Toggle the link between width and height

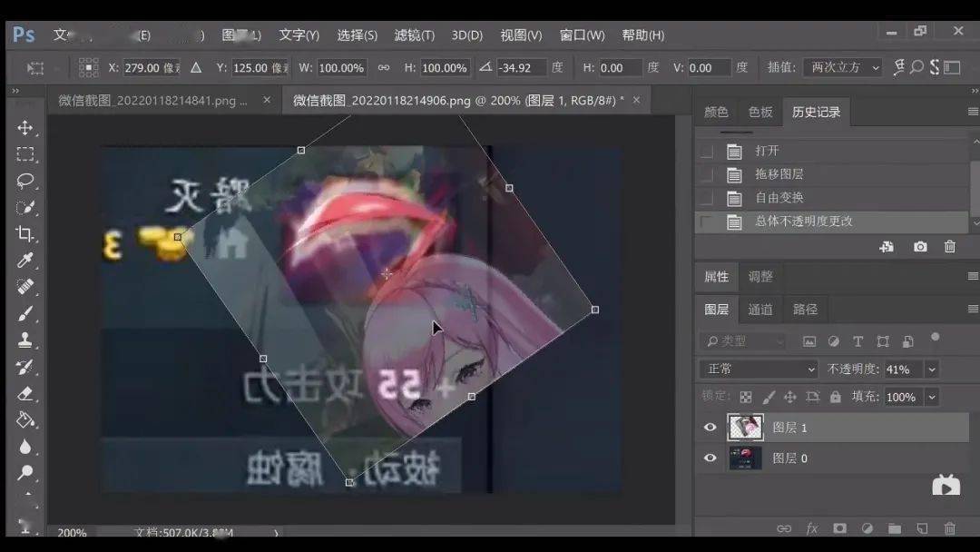tap(384, 67)
